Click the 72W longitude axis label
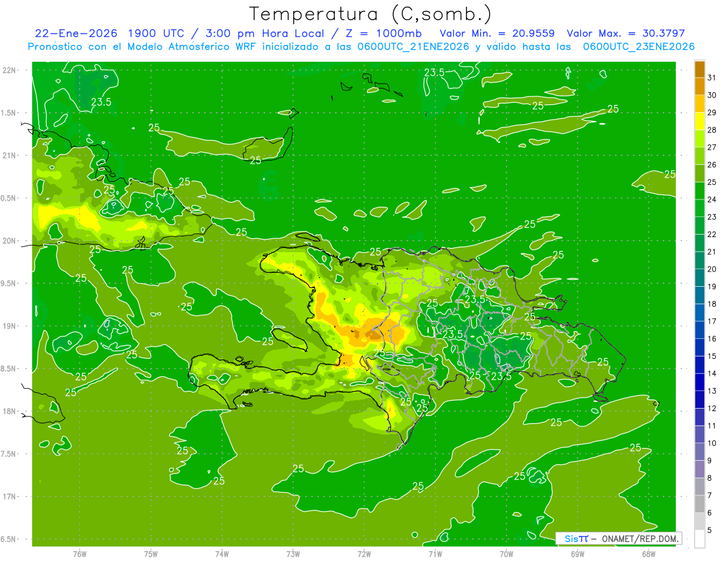Viewport: 728px width, 562px height. tap(364, 554)
